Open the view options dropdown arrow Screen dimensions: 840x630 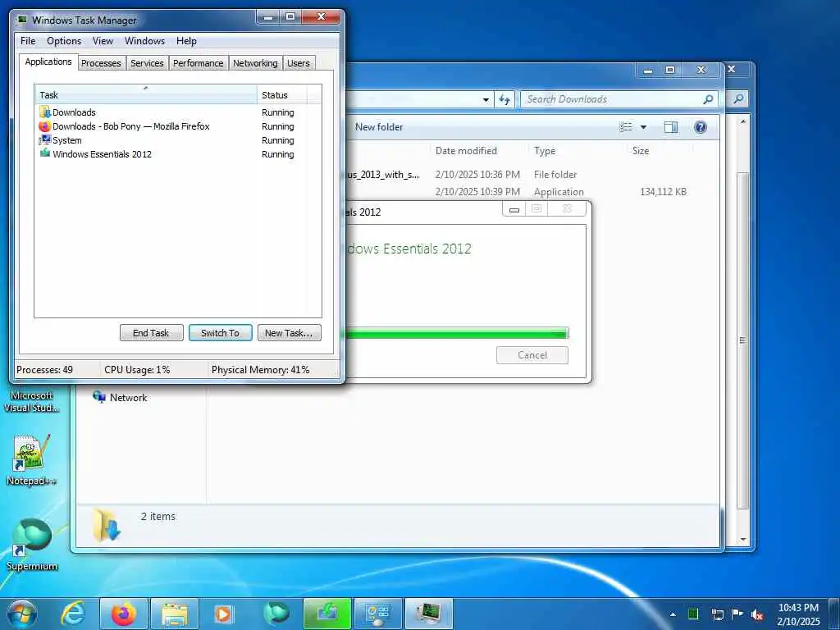643,127
